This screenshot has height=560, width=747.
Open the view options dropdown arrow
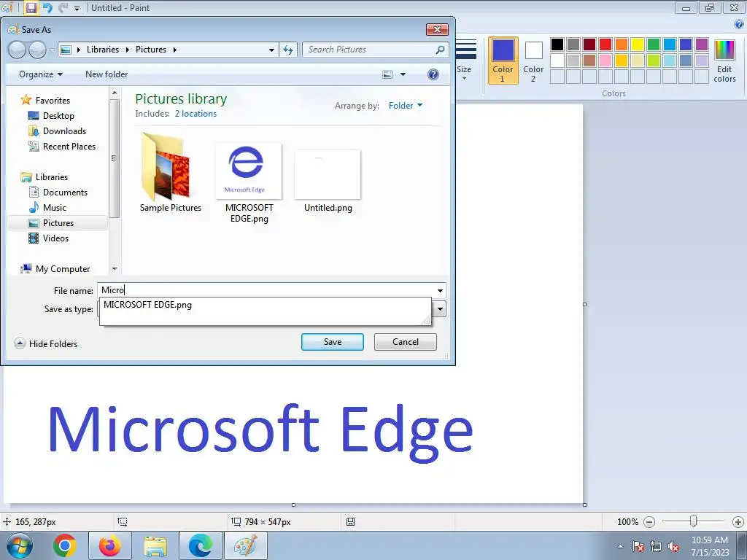tap(403, 74)
